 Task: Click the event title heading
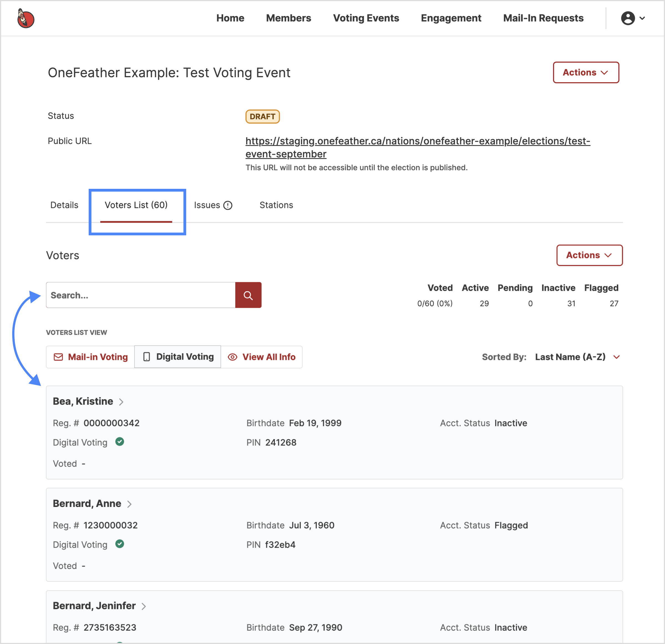169,73
